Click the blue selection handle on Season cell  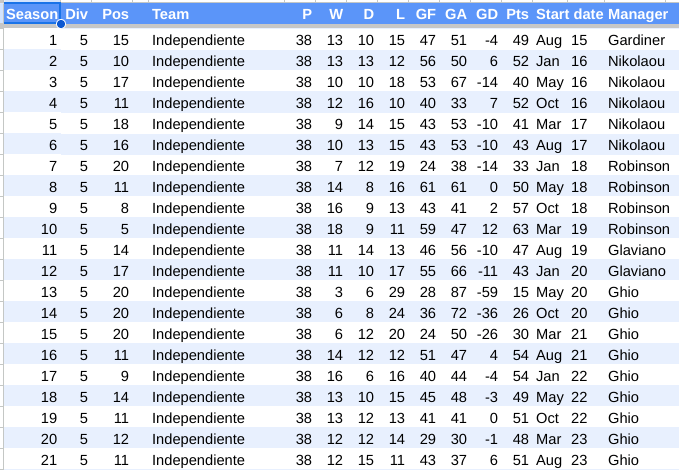point(61,24)
